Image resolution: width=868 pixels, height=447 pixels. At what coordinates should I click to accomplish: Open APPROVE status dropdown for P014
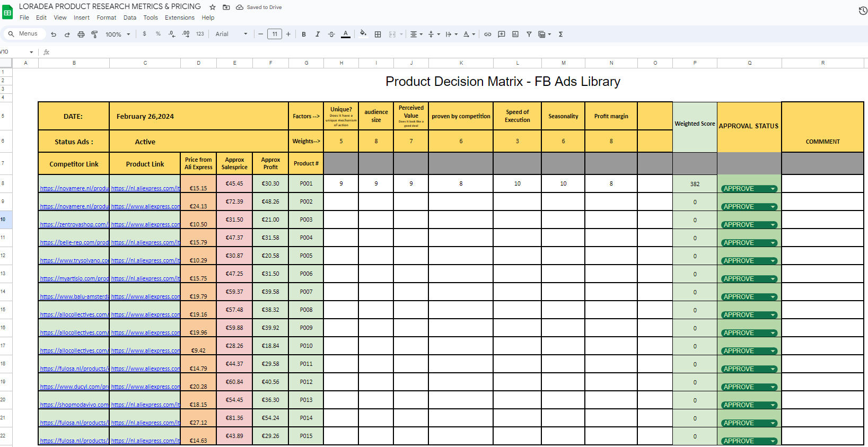(749, 423)
